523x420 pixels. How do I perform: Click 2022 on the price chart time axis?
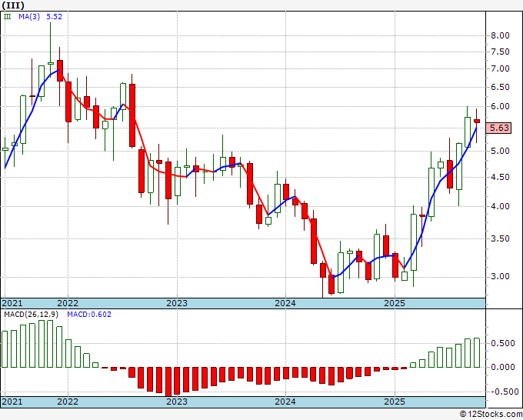[x=68, y=303]
